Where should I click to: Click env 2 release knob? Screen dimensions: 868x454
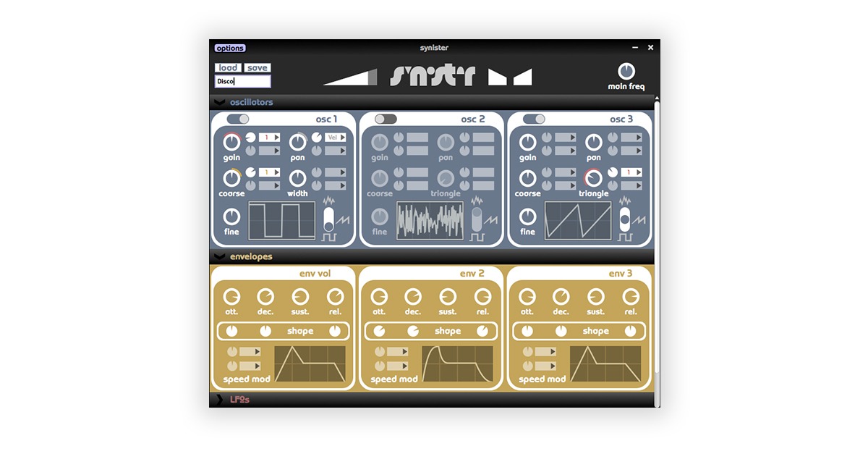point(482,296)
